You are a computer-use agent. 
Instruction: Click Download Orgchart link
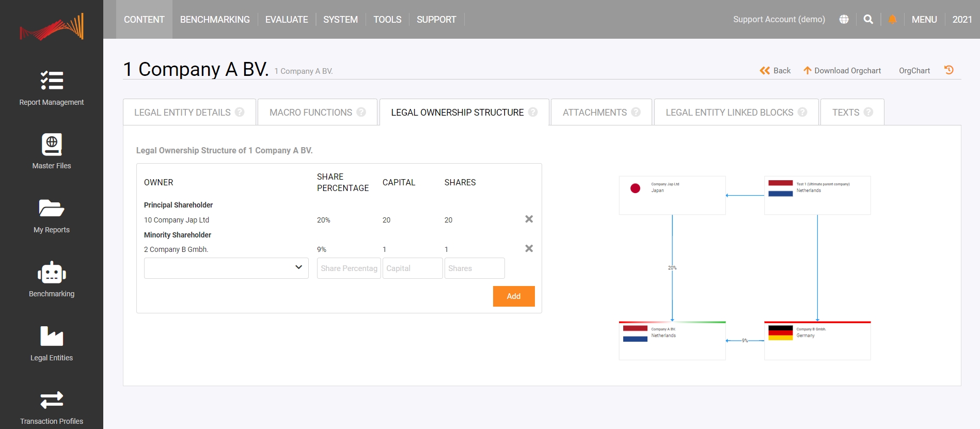coord(842,70)
